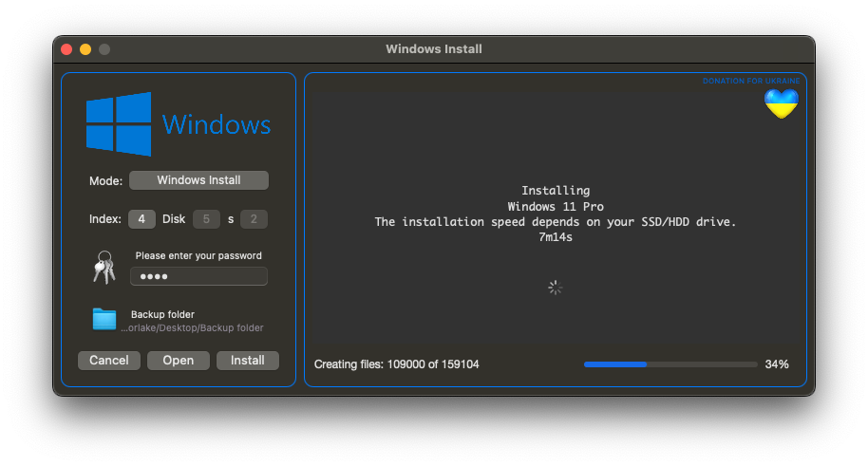Click the 'Please enter your password' label
This screenshot has height=466, width=868.
(198, 255)
